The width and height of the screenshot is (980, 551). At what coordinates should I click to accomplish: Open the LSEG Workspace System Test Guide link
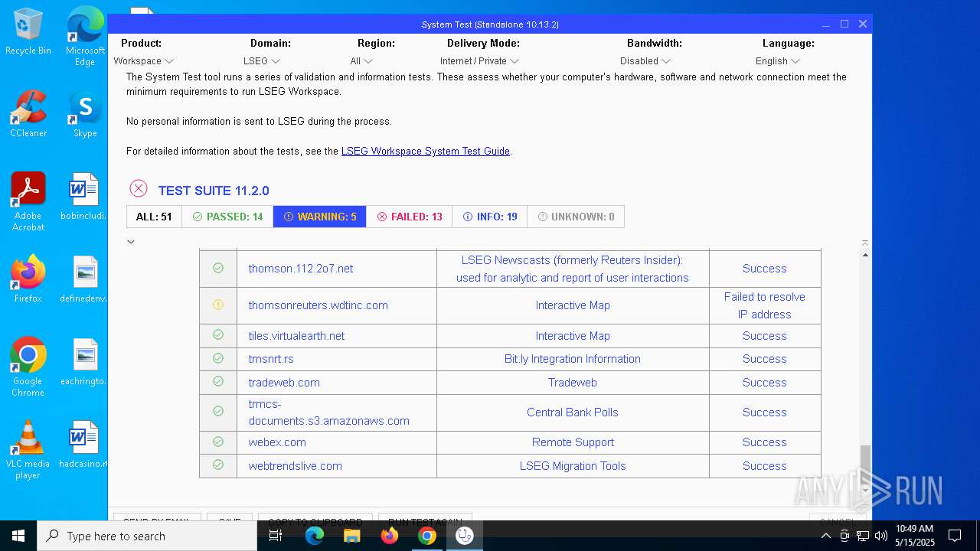(x=426, y=152)
